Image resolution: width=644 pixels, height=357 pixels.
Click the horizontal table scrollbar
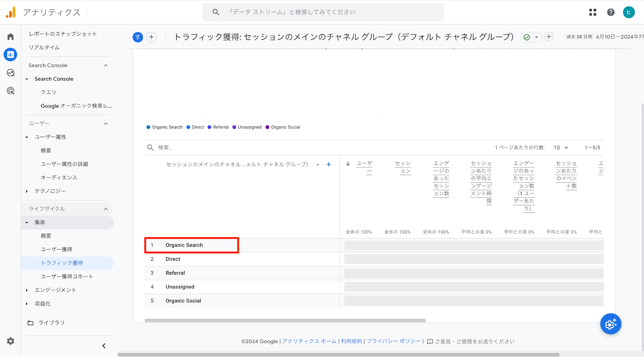285,321
